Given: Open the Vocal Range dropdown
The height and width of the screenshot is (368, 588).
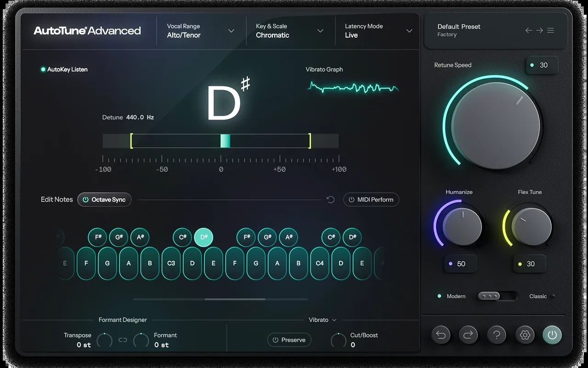Looking at the screenshot, I should point(201,31).
